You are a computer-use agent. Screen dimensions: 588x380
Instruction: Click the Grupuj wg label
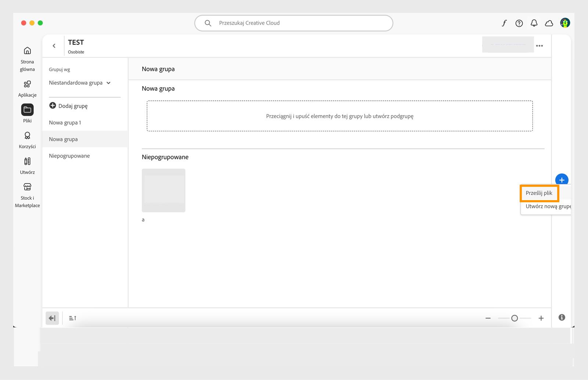(60, 70)
